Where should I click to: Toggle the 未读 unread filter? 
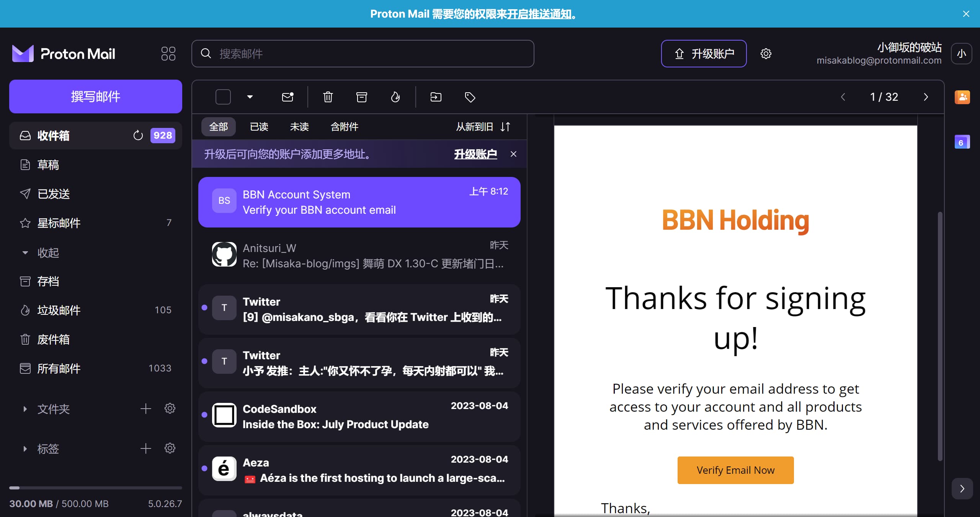tap(299, 127)
